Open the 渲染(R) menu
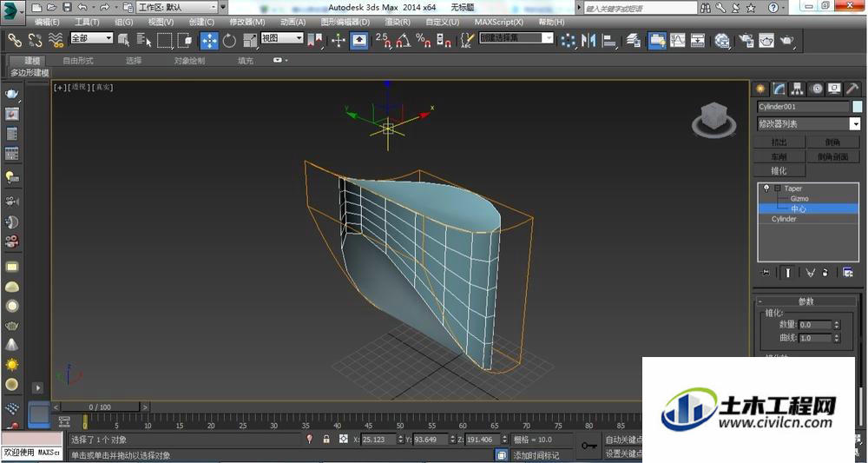This screenshot has width=868, height=463. 398,22
